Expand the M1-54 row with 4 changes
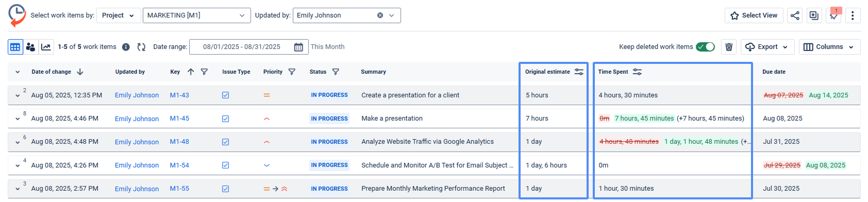This screenshot has height=202, width=868. (x=18, y=165)
